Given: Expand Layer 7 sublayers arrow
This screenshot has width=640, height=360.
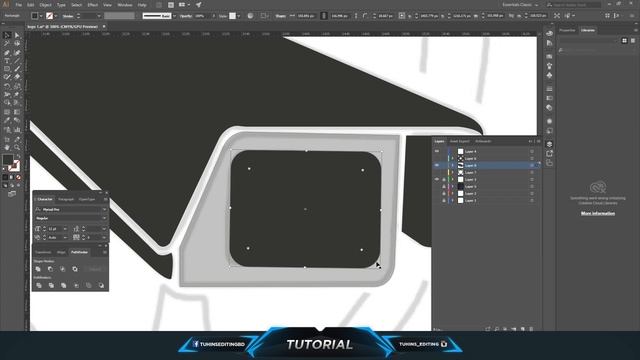Looking at the screenshot, I should tap(453, 172).
